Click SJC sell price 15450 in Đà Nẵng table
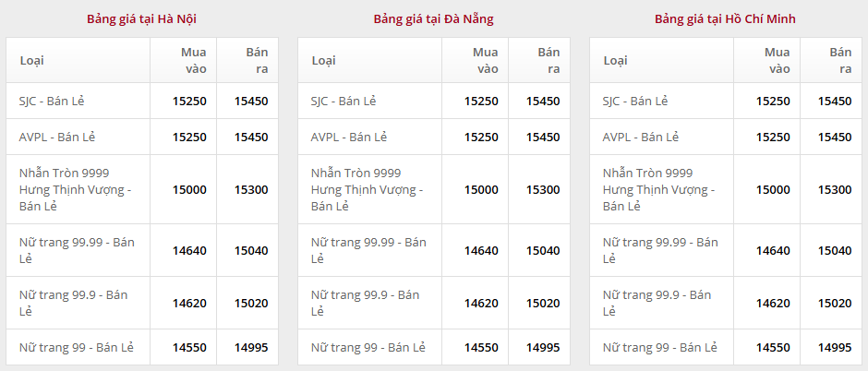Image resolution: width=868 pixels, height=371 pixels. tap(543, 101)
